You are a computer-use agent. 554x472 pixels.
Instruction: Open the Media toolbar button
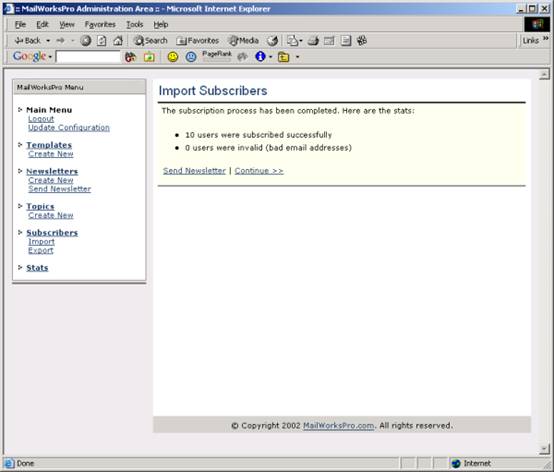pyautogui.click(x=243, y=41)
